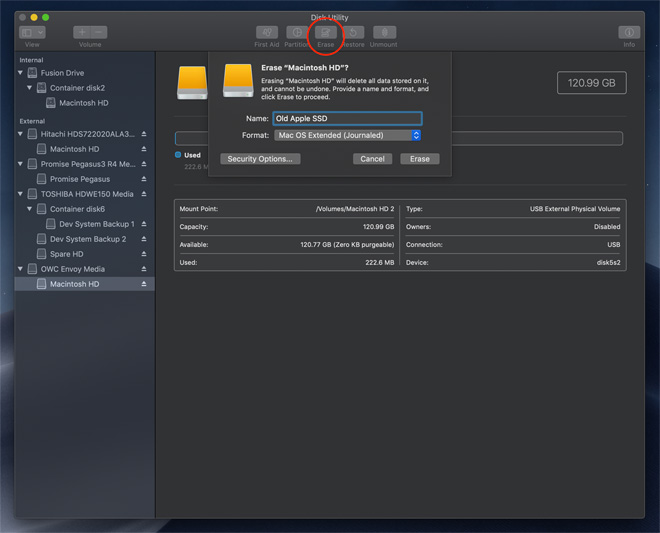Eject the selected Macintosh HD volume
The image size is (660, 533).
coord(144,284)
